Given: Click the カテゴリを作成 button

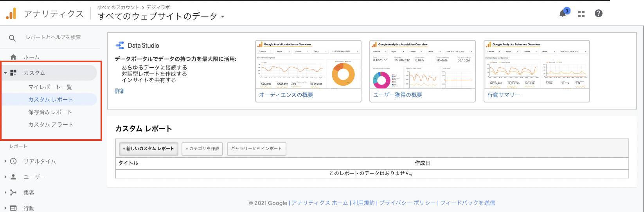Looking at the screenshot, I should click(x=202, y=149).
